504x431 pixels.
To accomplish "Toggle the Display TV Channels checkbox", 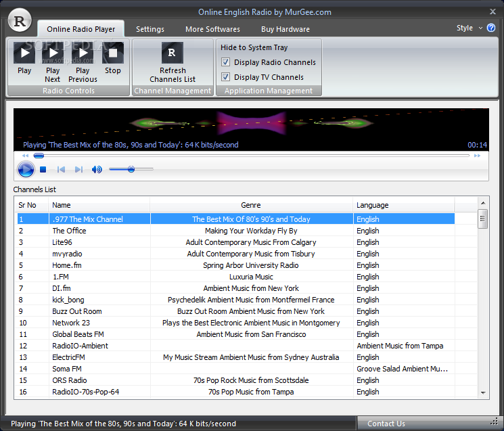I will 226,77.
